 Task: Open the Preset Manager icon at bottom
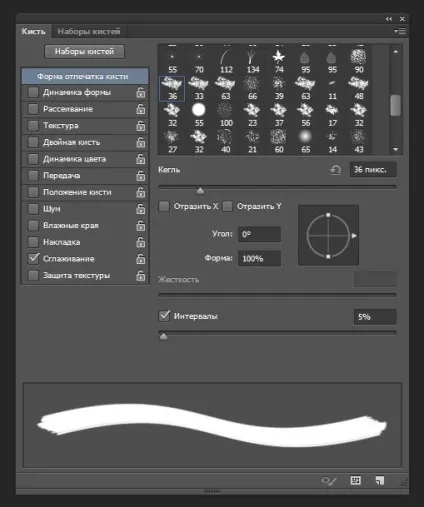355,480
